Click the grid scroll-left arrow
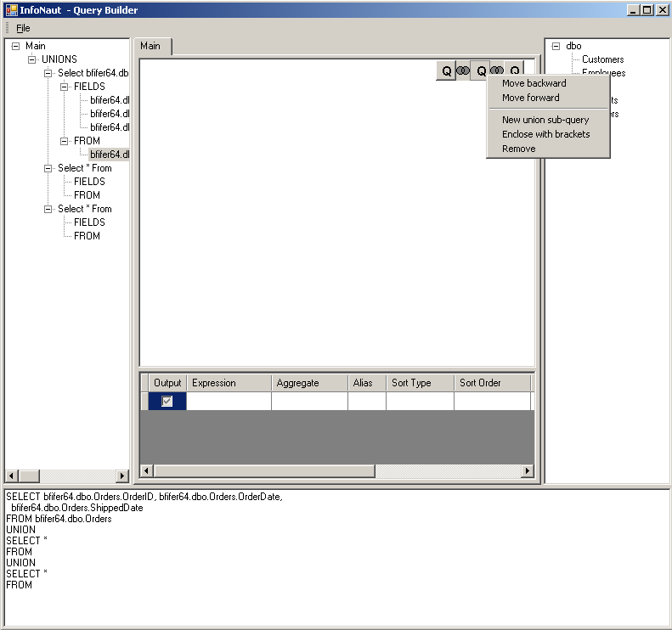The width and height of the screenshot is (672, 630). coord(146,471)
